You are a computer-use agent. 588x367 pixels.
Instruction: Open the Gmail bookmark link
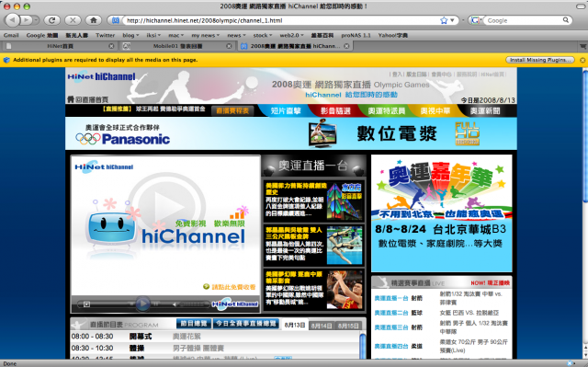(11, 35)
